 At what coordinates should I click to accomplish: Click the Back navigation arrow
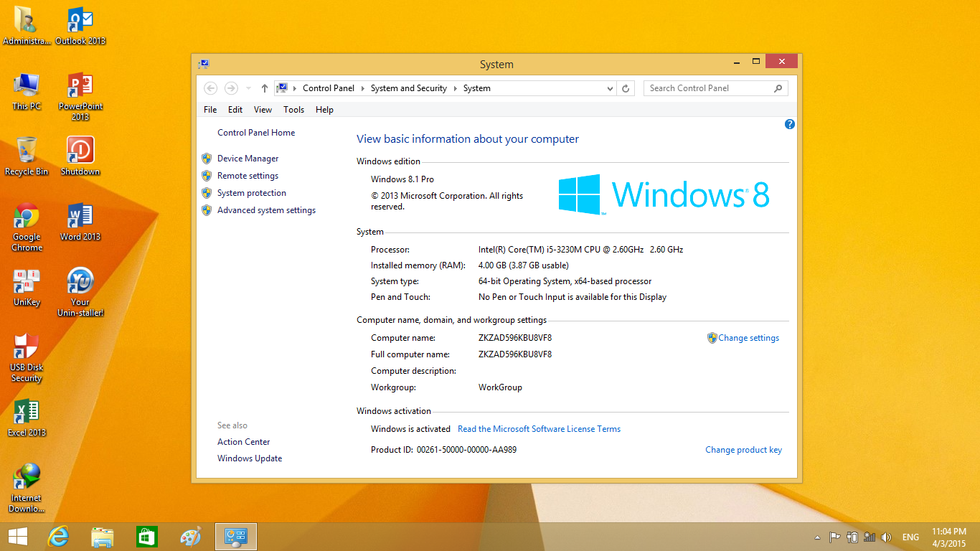210,88
